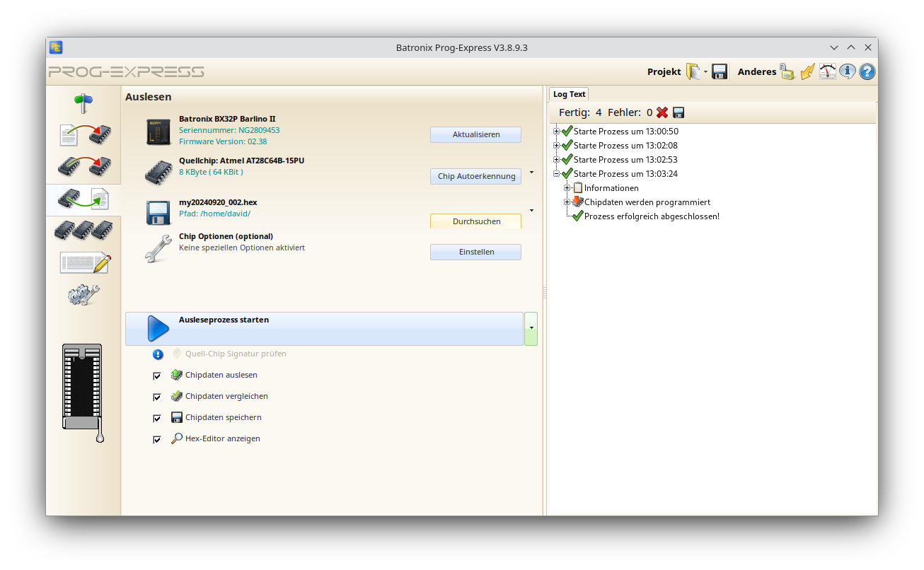Viewport: 924px width, 570px height.
Task: Open the blue question mark help icon
Action: [x=867, y=71]
